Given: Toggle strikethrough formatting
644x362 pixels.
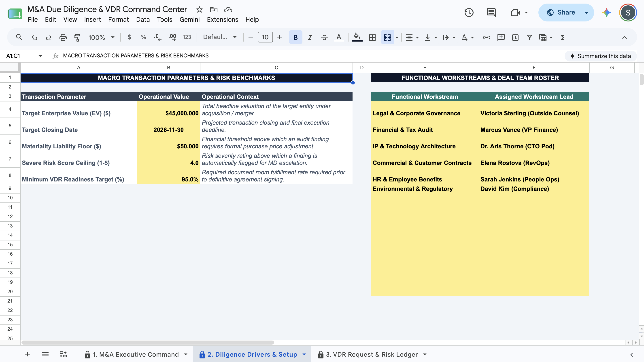Looking at the screenshot, I should pyautogui.click(x=324, y=38).
